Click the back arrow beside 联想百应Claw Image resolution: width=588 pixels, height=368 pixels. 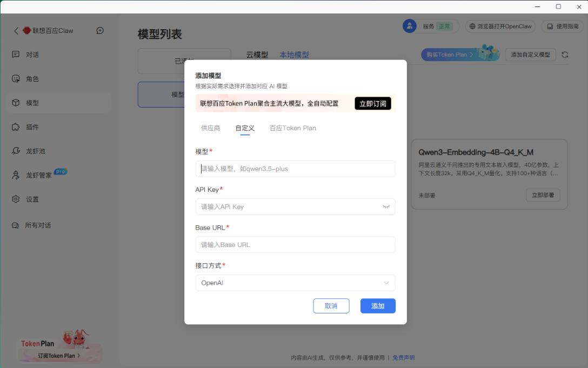coord(16,31)
